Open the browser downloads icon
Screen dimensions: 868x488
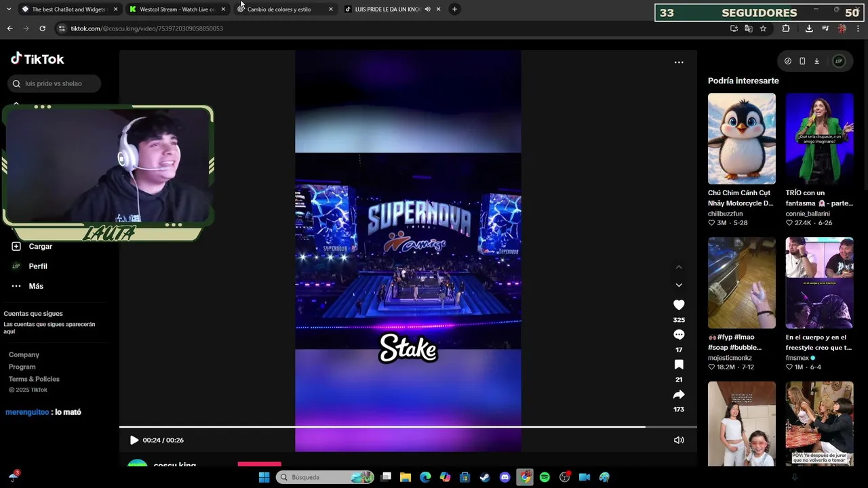[809, 28]
